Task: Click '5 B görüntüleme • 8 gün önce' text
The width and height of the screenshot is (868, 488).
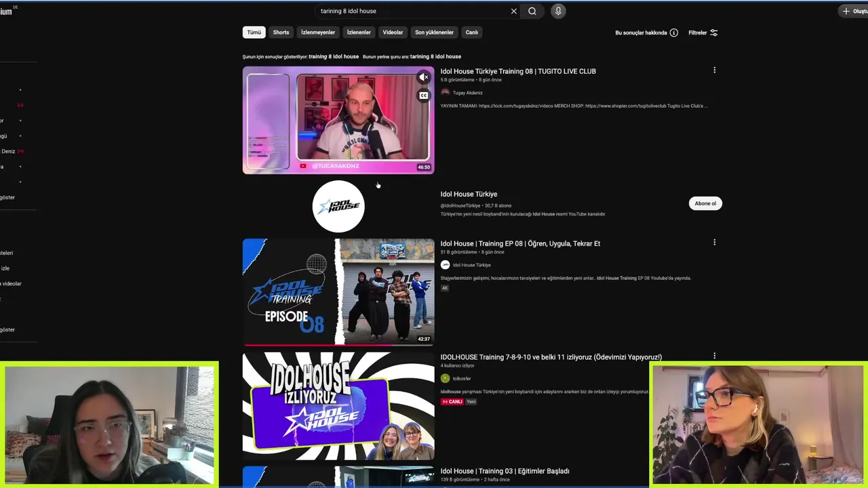Action: click(x=471, y=80)
